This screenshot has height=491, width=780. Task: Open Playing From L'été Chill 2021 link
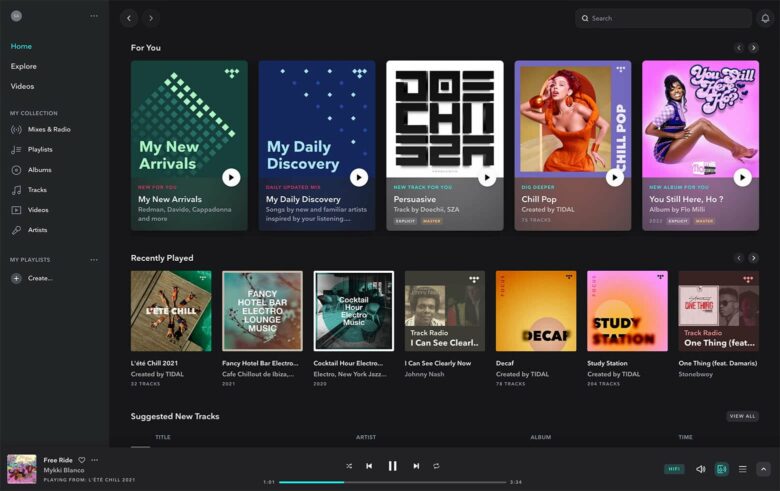89,480
